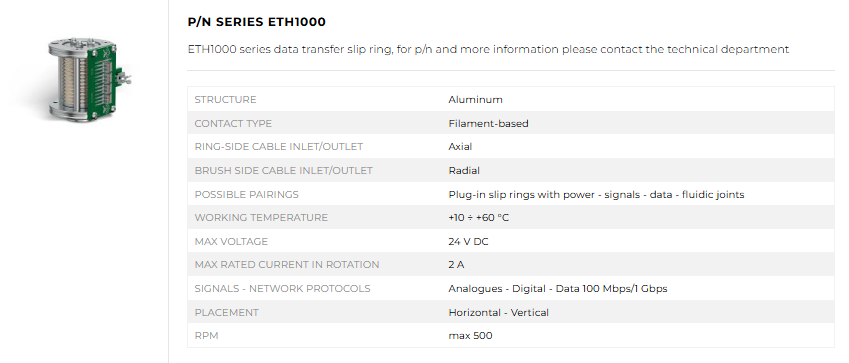Click the max 500 RPM value

[471, 336]
